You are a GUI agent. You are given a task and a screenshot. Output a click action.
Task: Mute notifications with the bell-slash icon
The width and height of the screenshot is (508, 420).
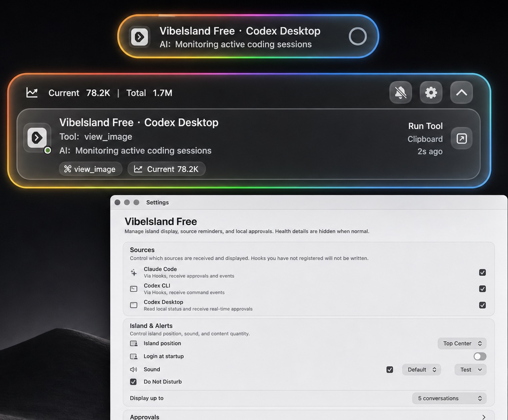[401, 93]
